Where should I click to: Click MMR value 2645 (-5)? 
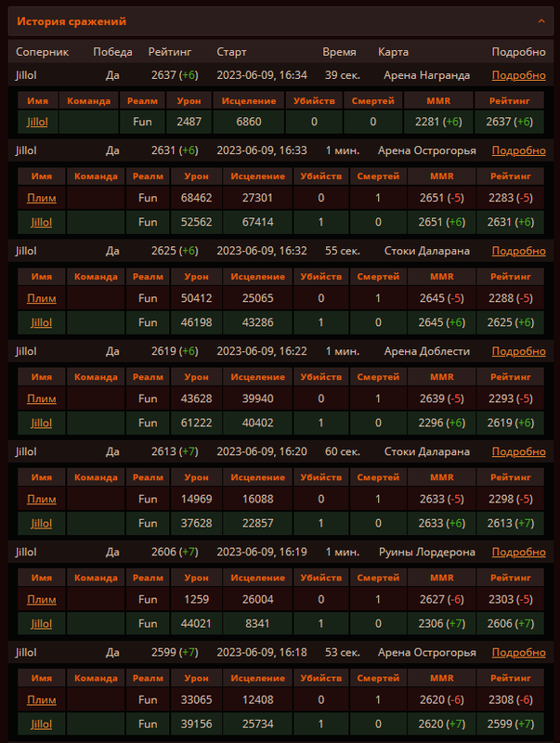pos(441,298)
